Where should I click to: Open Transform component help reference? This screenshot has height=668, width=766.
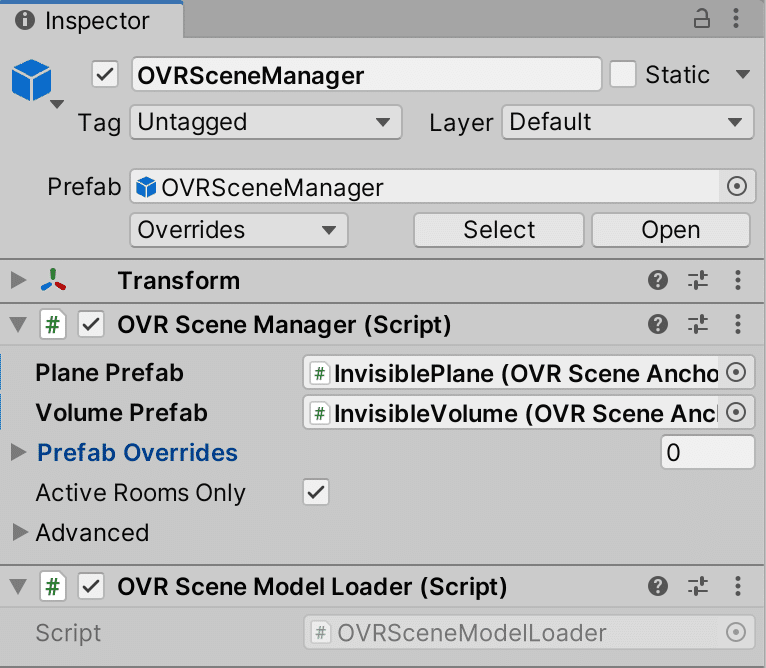[x=658, y=281]
